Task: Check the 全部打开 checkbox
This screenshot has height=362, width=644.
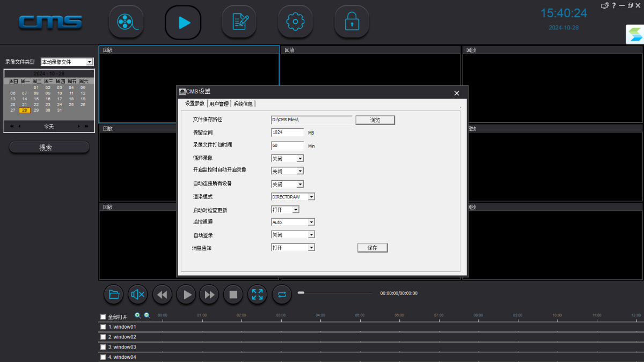Action: [103, 317]
